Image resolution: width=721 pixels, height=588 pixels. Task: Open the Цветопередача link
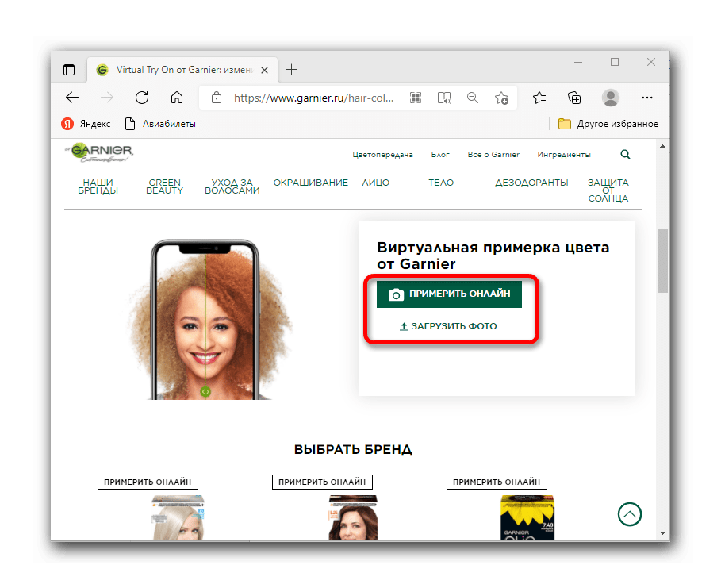(x=382, y=155)
